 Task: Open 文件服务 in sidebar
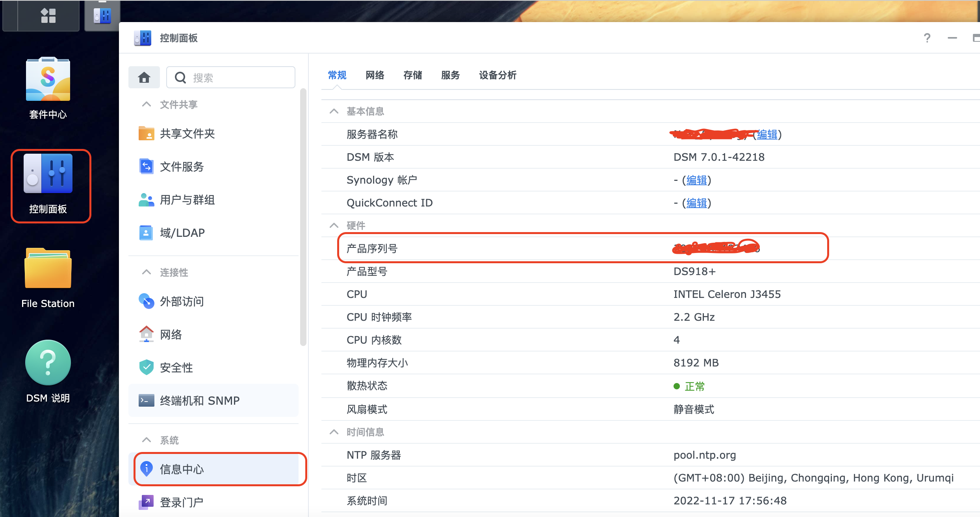pos(213,166)
